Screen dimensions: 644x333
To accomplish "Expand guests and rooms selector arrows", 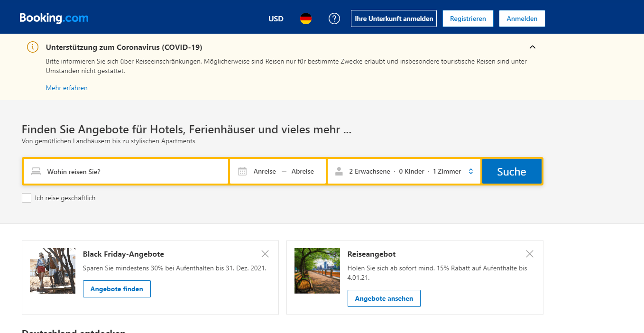I will point(471,171).
